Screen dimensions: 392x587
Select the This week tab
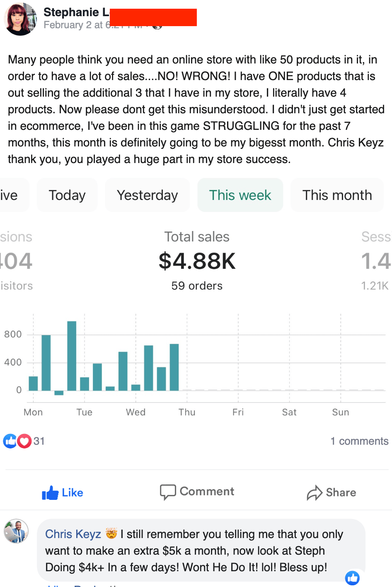point(240,195)
